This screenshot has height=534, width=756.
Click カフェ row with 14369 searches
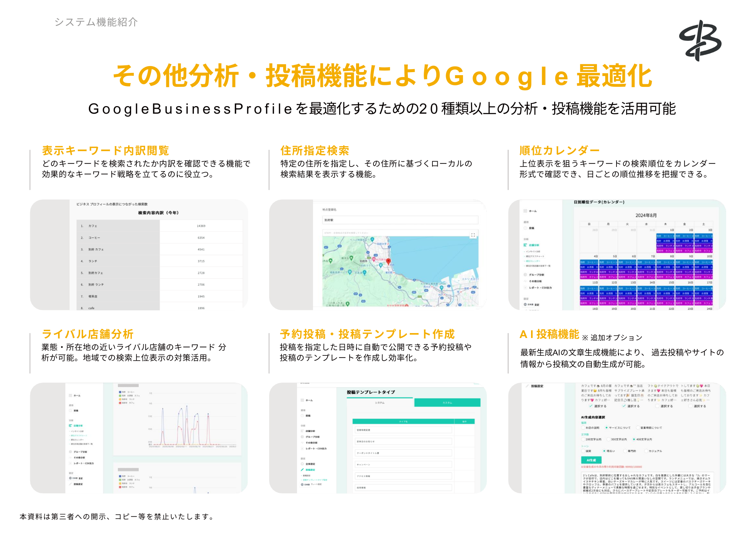pyautogui.click(x=160, y=226)
